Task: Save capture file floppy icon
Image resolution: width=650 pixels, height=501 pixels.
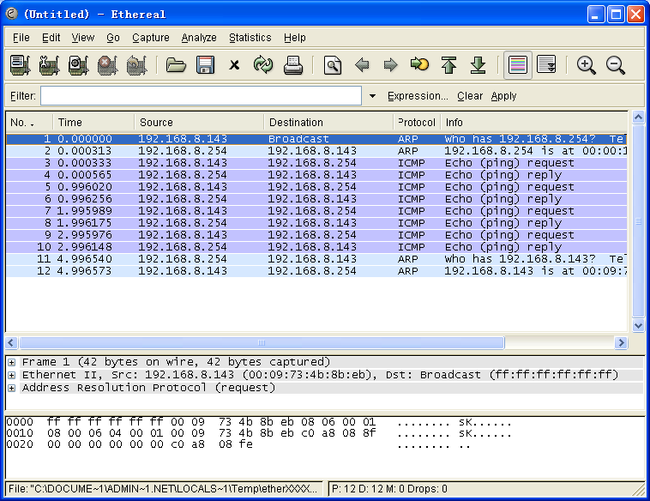Action: pyautogui.click(x=205, y=65)
